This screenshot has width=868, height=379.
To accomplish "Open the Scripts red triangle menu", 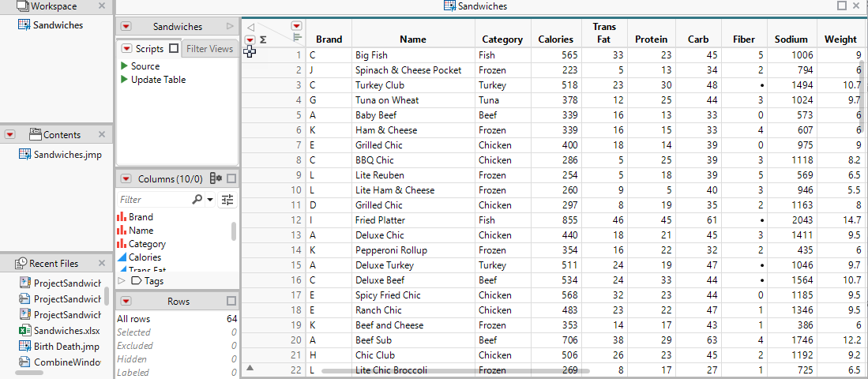I will [127, 48].
